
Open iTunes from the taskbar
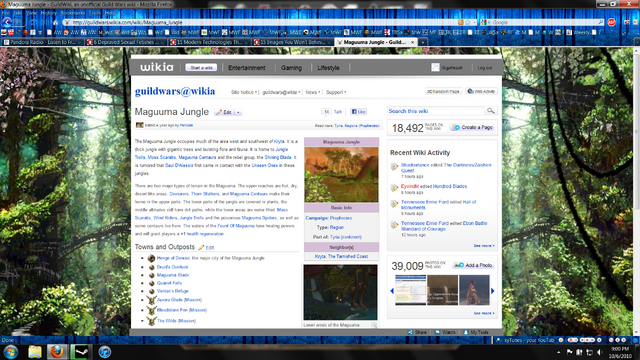(x=105, y=351)
